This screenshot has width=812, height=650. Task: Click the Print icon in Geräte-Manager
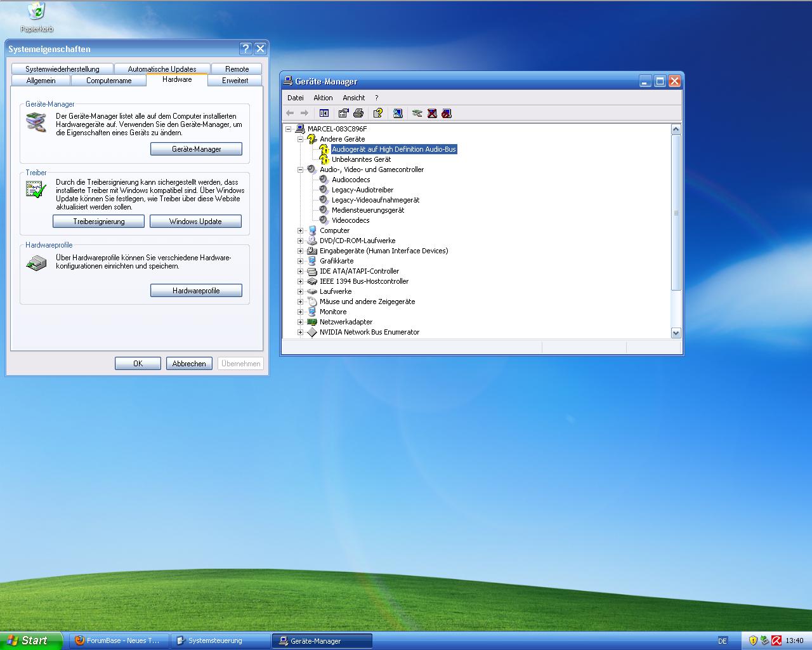click(x=358, y=113)
